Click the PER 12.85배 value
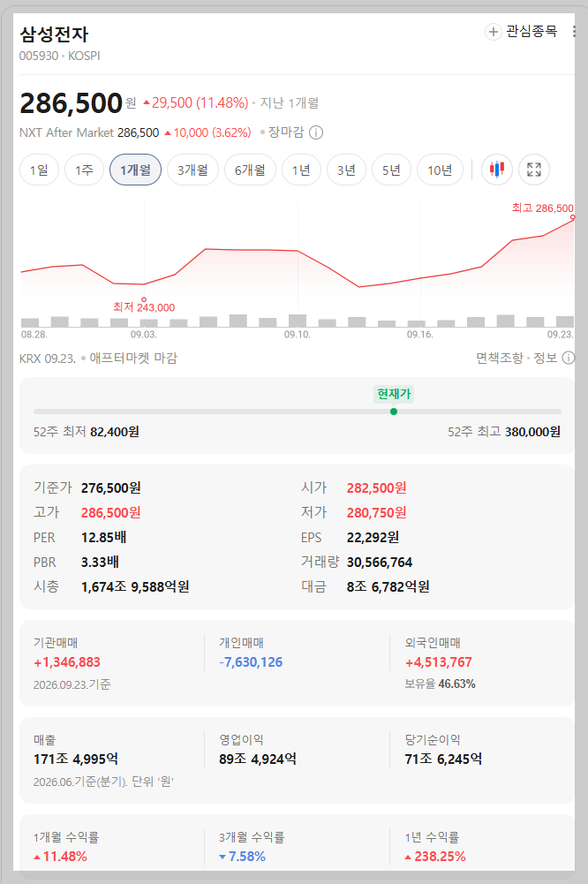 (103, 537)
